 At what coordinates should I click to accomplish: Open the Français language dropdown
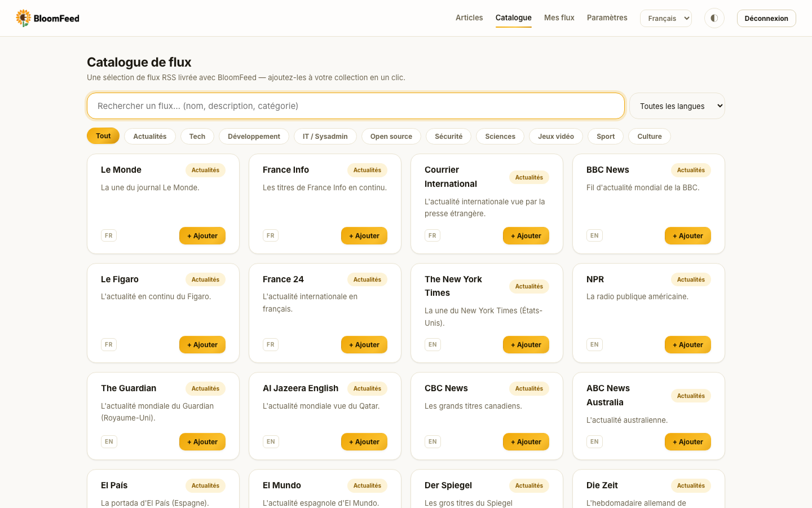coord(666,18)
